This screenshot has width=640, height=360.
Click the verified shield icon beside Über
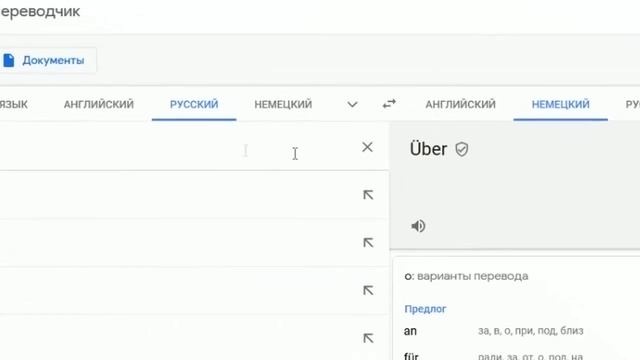point(462,149)
